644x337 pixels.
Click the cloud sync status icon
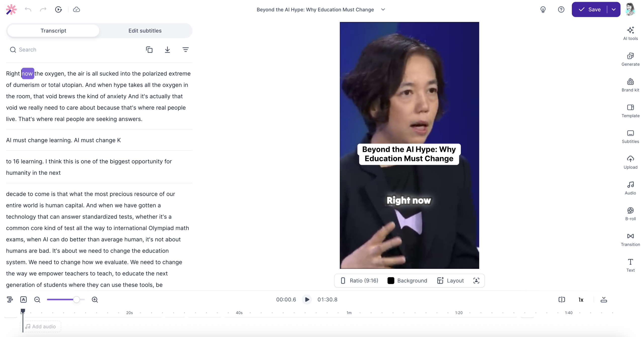[x=76, y=10]
